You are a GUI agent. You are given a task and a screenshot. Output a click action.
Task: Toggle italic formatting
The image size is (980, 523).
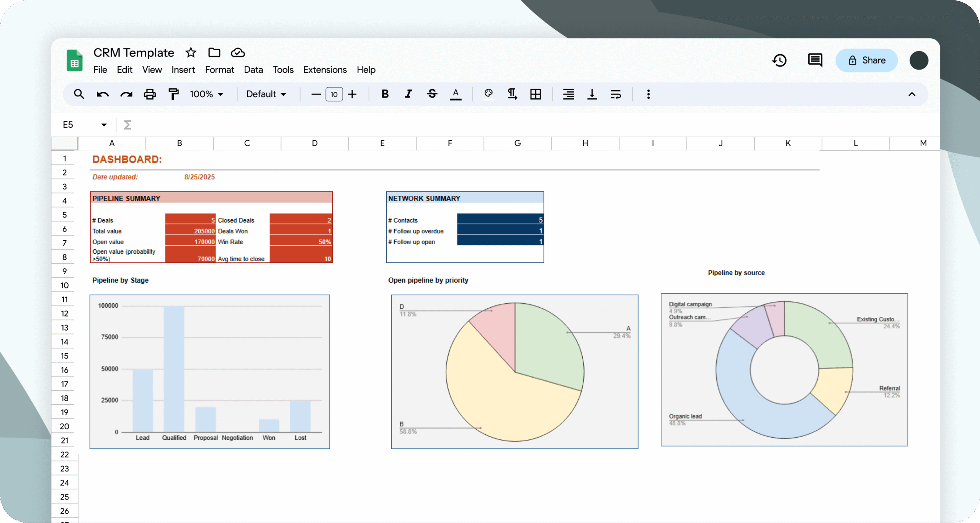point(408,94)
